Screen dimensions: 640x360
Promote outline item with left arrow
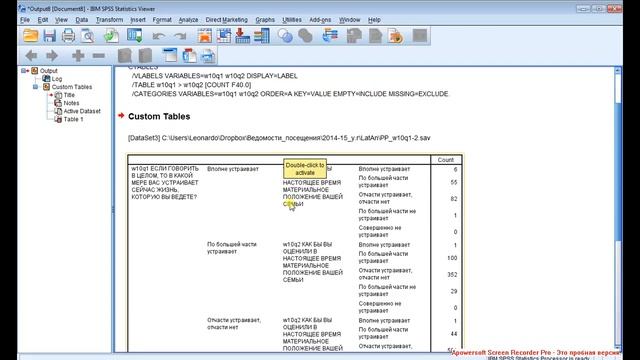31,56
